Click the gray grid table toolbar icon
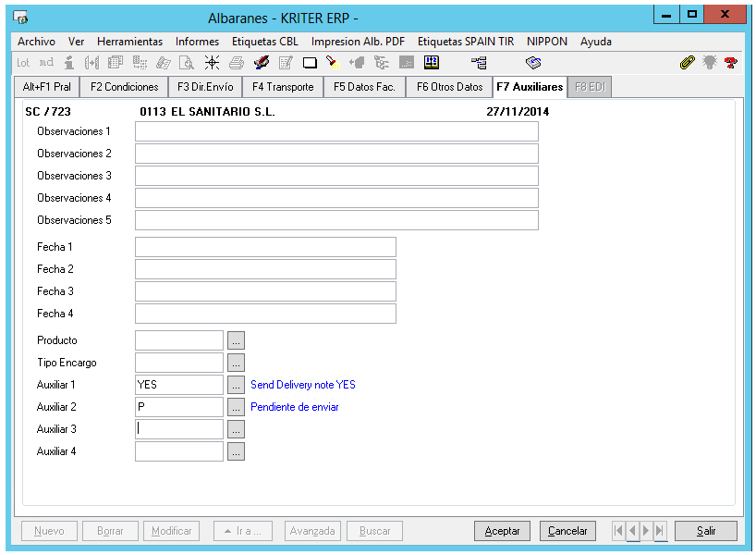Viewport: 756px width, 555px height. click(x=140, y=63)
